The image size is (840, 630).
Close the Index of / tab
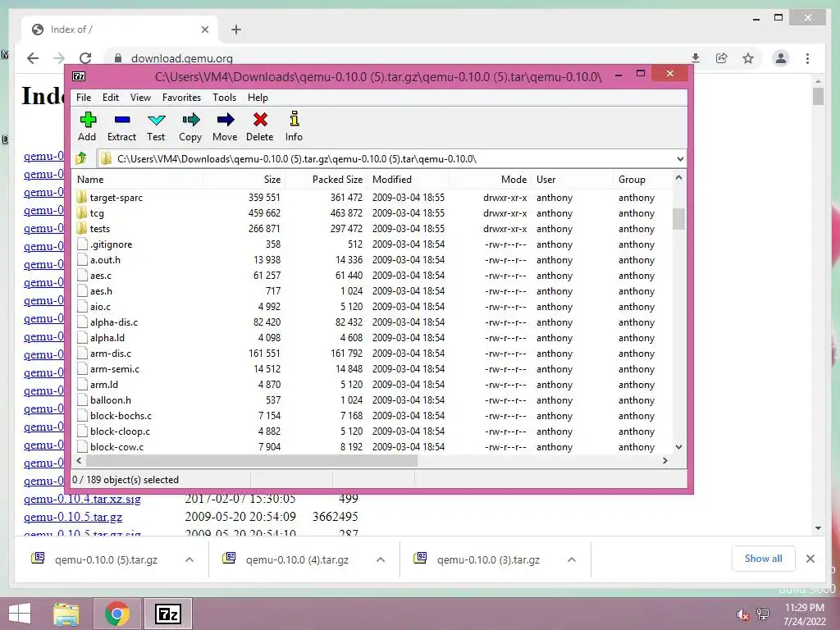[204, 30]
